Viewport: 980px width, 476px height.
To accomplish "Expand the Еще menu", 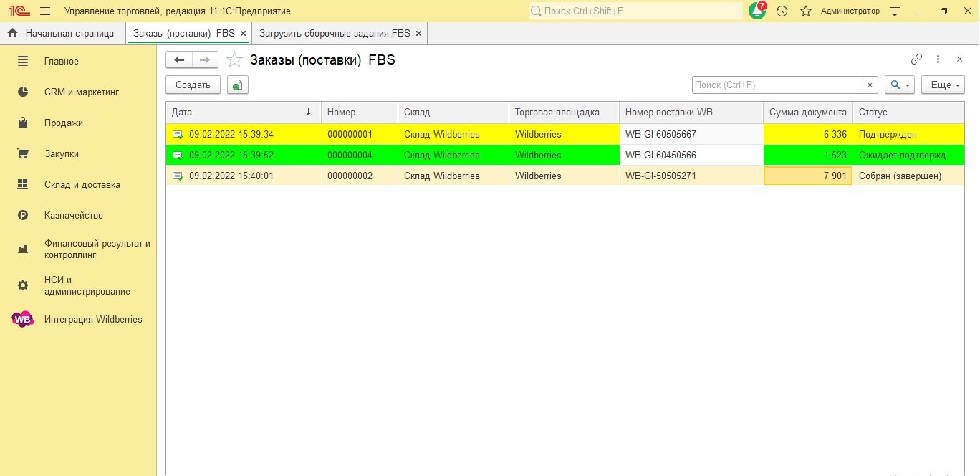I will (943, 85).
